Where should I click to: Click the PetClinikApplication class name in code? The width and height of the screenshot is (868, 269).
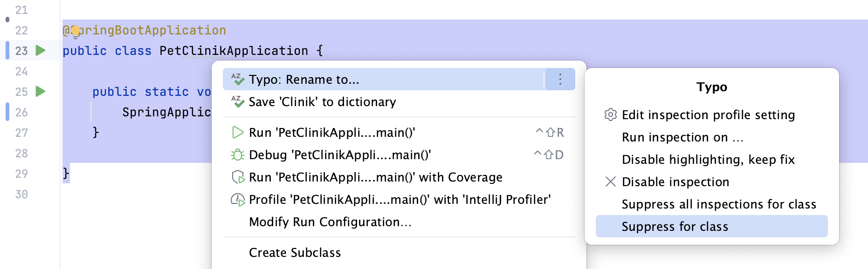click(234, 50)
